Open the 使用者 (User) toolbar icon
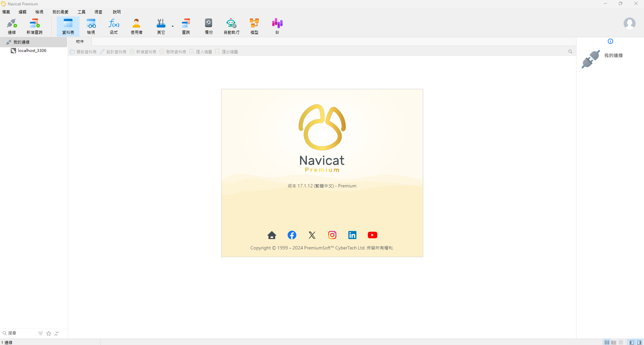 (137, 26)
